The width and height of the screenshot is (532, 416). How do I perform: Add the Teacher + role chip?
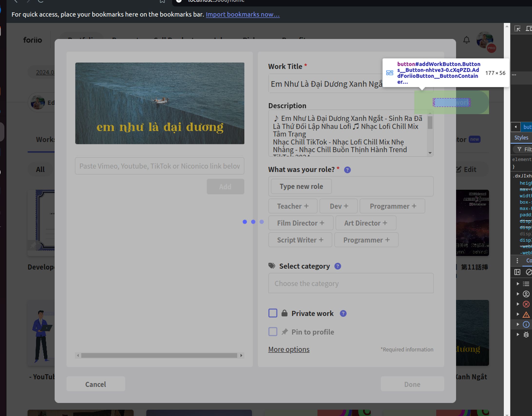[x=293, y=206]
